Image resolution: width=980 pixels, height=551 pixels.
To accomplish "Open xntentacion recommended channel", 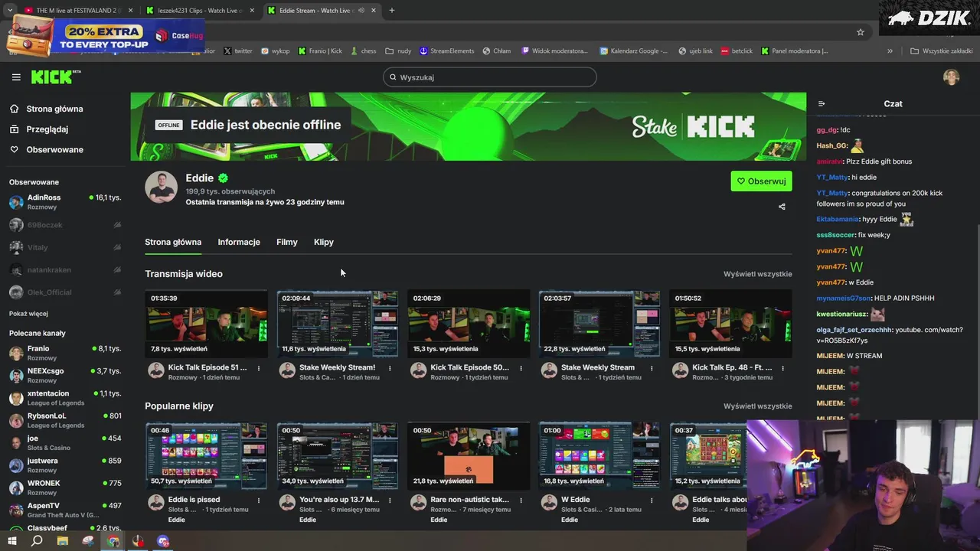I will [64, 398].
